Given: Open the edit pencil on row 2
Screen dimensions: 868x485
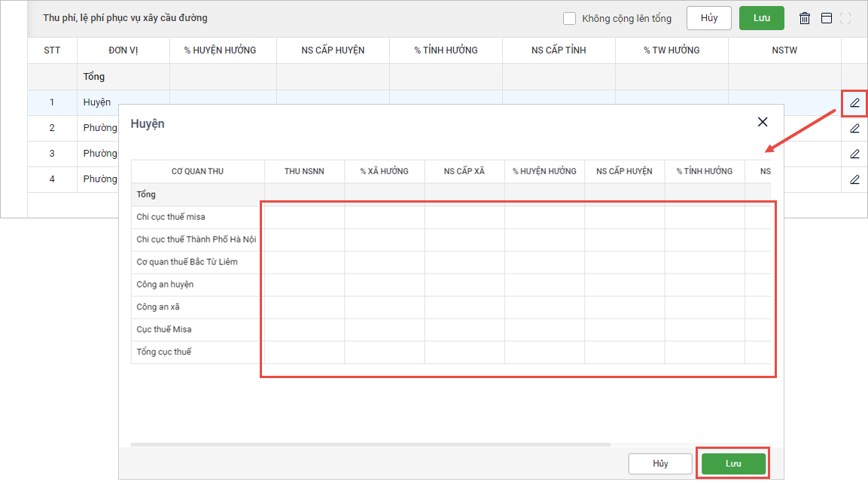Looking at the screenshot, I should (x=854, y=128).
